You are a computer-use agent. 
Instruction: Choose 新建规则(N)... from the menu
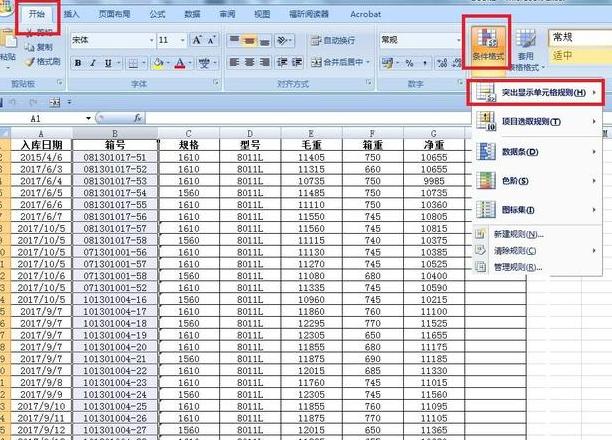click(x=536, y=234)
